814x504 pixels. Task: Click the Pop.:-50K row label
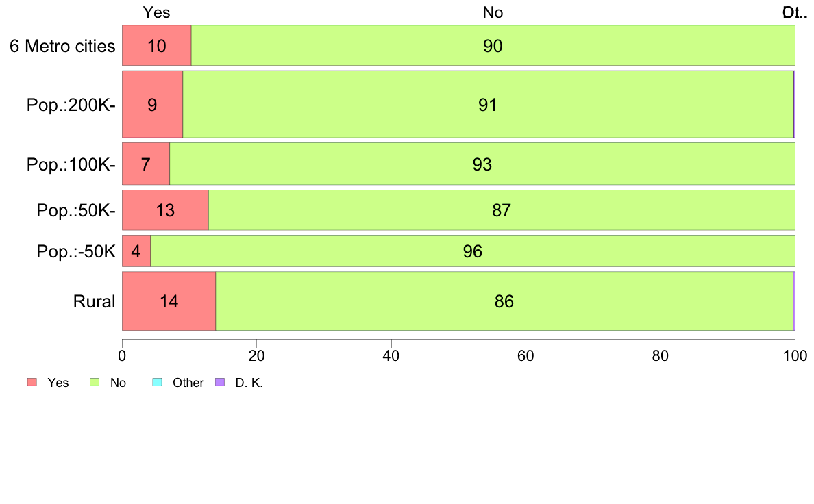[76, 251]
